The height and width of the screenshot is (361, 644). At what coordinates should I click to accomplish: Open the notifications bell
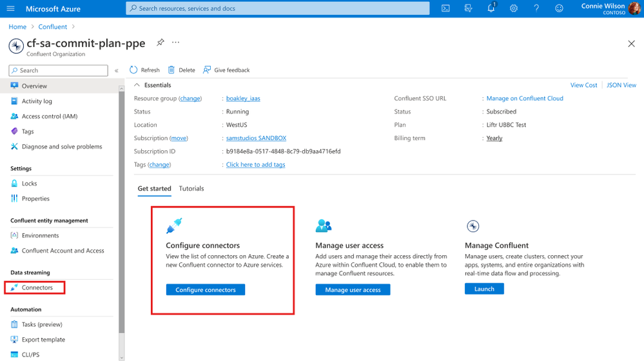(x=491, y=8)
